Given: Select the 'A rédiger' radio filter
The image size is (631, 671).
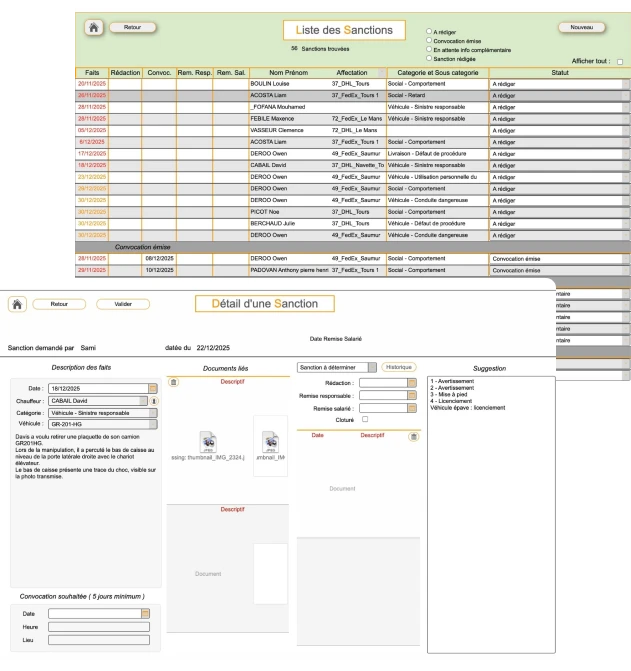Looking at the screenshot, I should coord(430,32).
